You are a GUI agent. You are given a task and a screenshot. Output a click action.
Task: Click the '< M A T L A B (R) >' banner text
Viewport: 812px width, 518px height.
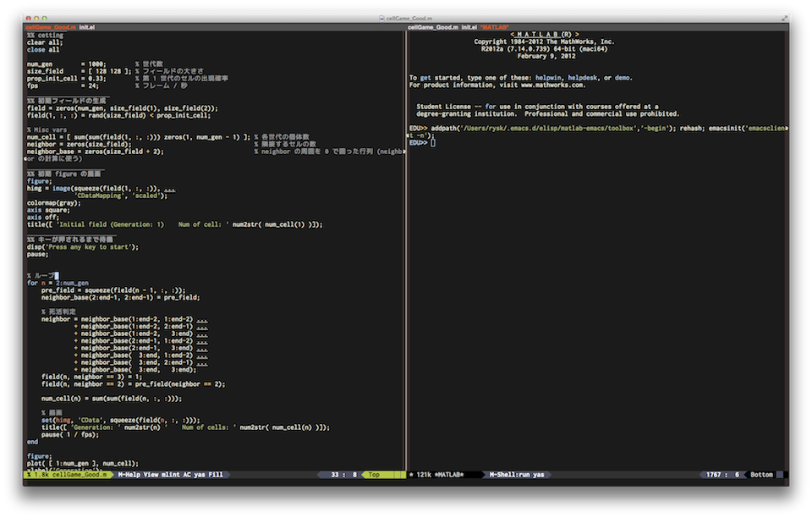pos(544,35)
